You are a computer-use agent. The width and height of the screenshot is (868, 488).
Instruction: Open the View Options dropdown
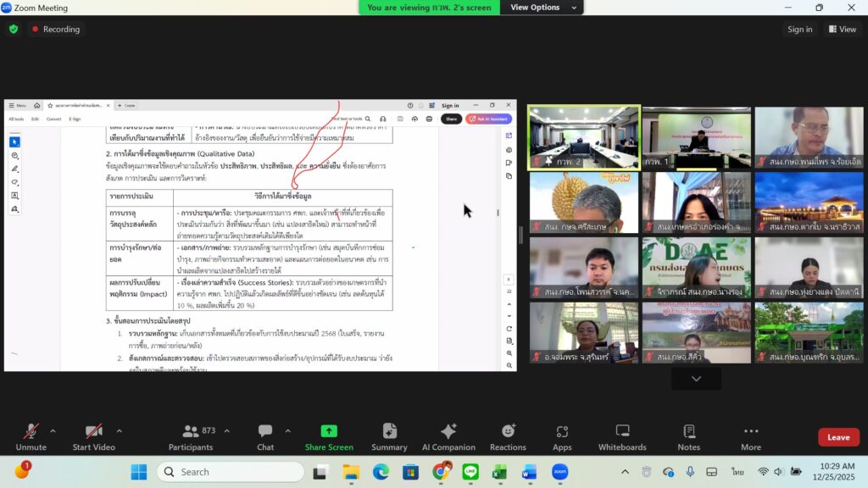click(x=542, y=8)
